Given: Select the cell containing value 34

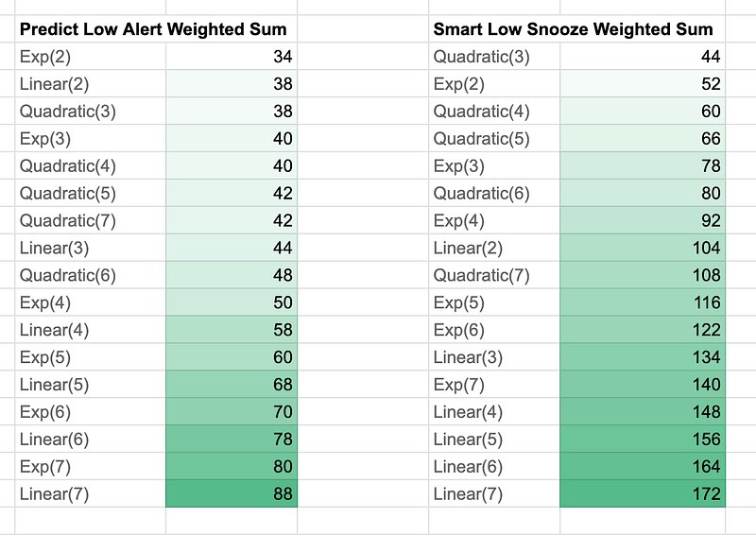Looking at the screenshot, I should coord(232,57).
